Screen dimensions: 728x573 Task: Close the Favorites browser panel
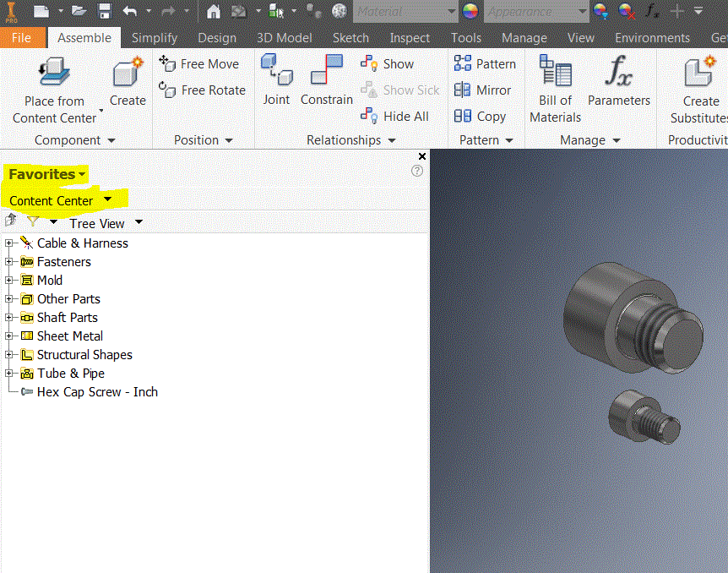422,156
